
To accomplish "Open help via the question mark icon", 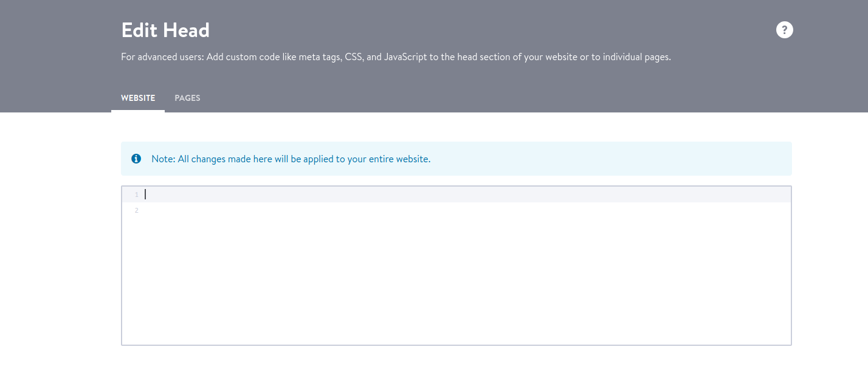I will tap(784, 30).
